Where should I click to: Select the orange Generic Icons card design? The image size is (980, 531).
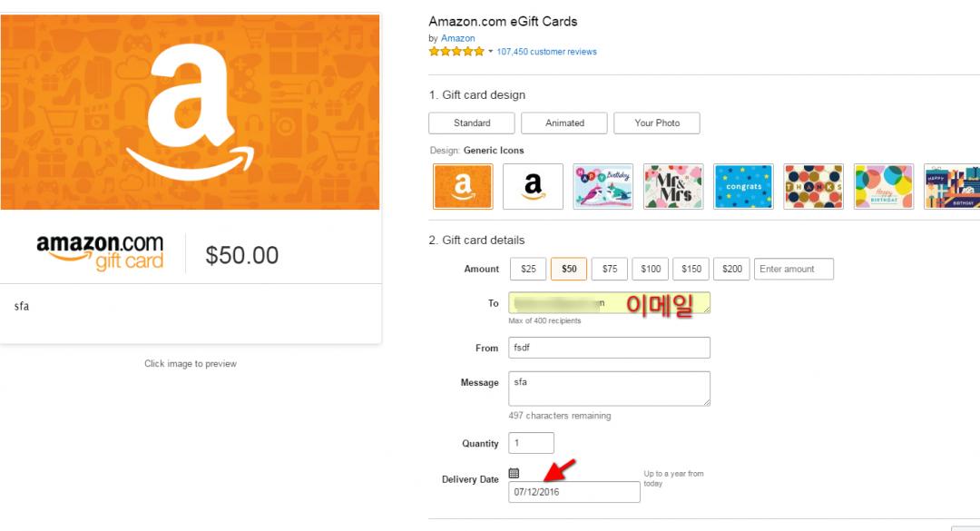point(463,186)
